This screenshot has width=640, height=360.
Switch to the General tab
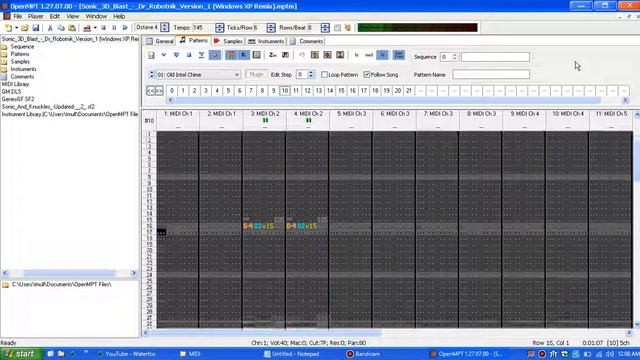(x=160, y=41)
